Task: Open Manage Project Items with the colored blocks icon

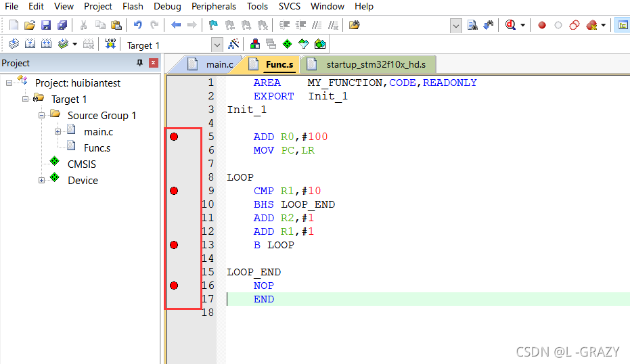Action: tap(254, 44)
